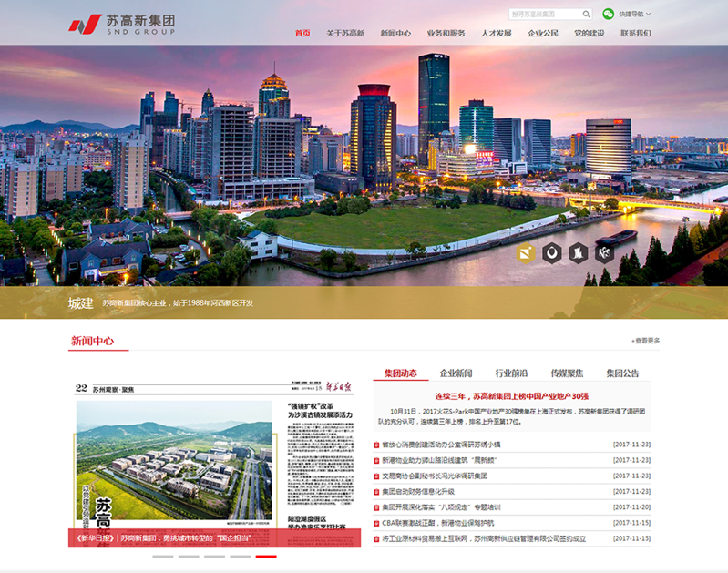Click the green WeChat icon
The height and width of the screenshot is (573, 728).
click(608, 15)
